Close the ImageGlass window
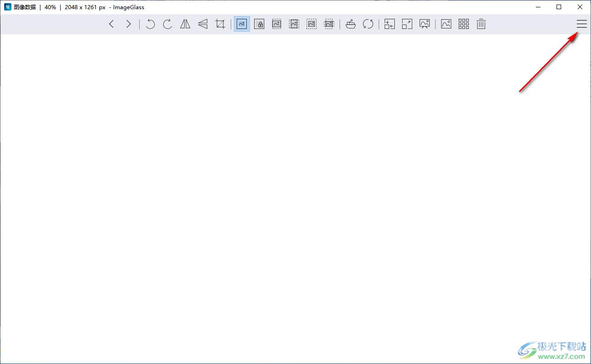This screenshot has height=364, width=591. point(580,7)
